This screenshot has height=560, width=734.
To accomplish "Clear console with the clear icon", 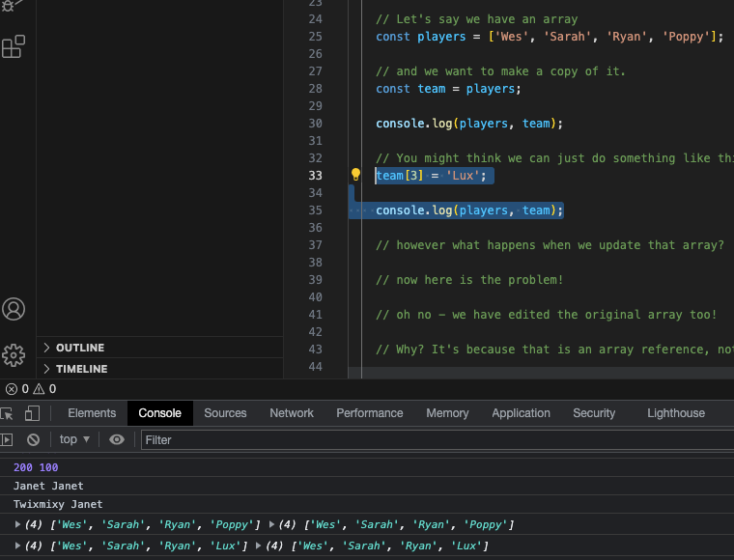I will pos(33,439).
